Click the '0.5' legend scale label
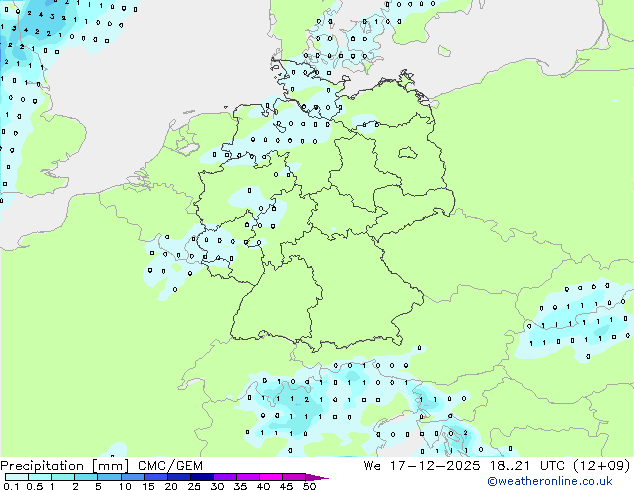This screenshot has width=634, height=490. pos(34,486)
